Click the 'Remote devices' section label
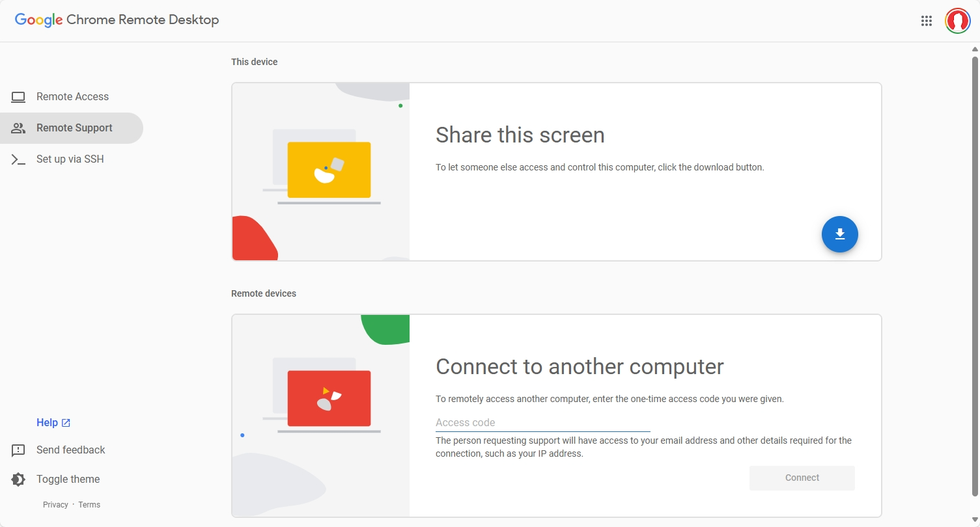980x527 pixels. tap(264, 294)
